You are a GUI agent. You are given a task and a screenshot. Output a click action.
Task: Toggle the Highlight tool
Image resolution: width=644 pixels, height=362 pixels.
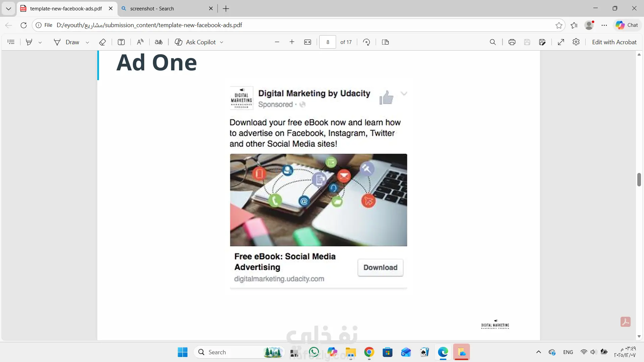(29, 42)
